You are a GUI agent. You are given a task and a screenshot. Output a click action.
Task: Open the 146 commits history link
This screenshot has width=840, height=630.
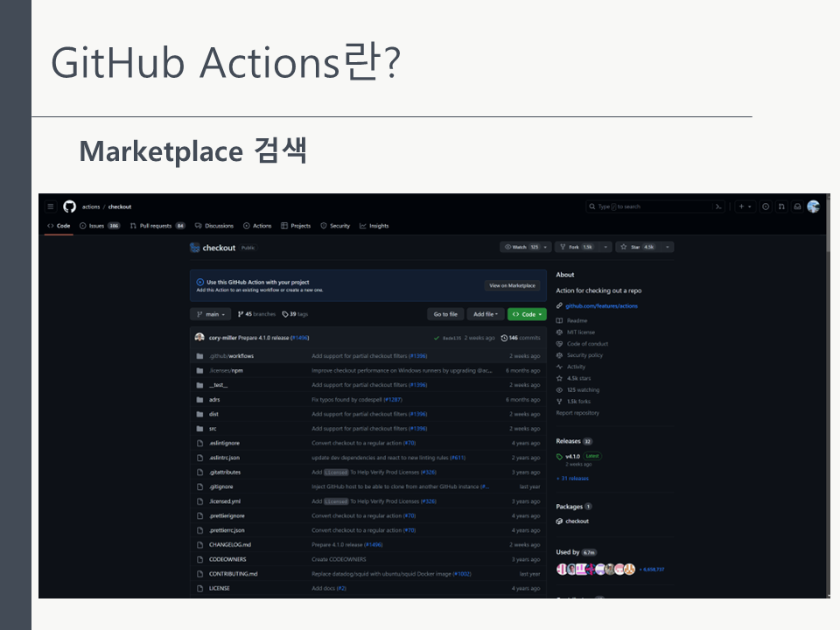(521, 338)
